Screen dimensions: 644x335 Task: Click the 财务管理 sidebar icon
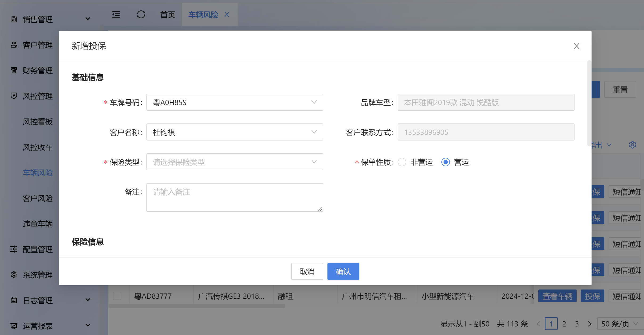(x=14, y=70)
